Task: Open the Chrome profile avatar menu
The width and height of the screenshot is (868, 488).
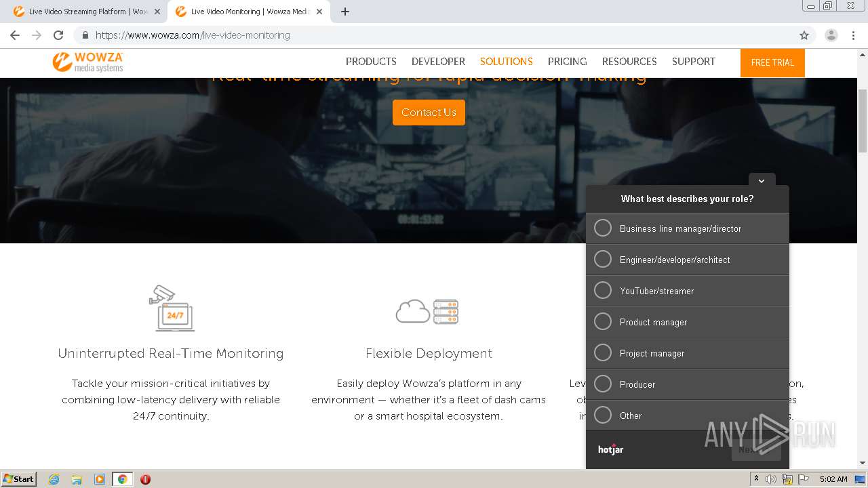Action: point(831,35)
